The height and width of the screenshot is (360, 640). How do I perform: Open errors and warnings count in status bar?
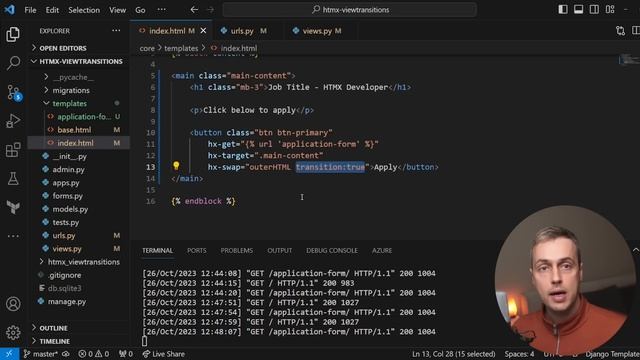coord(94,354)
